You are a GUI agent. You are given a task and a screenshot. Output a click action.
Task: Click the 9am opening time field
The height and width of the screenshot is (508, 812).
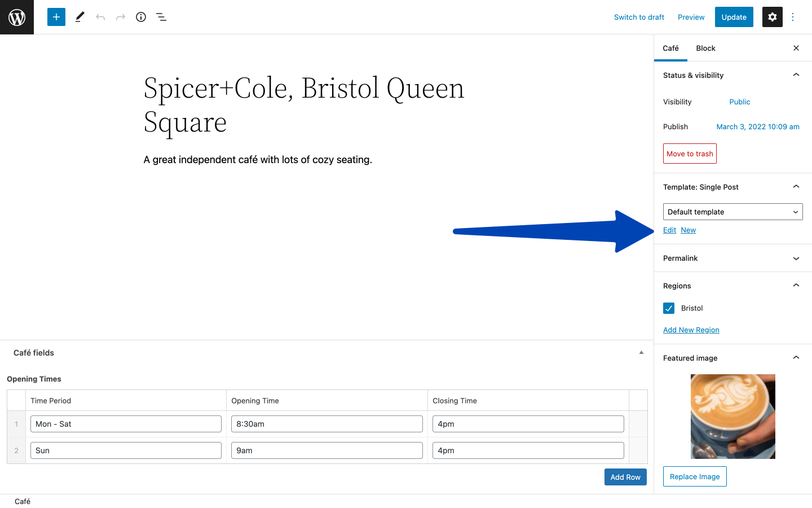click(x=327, y=450)
